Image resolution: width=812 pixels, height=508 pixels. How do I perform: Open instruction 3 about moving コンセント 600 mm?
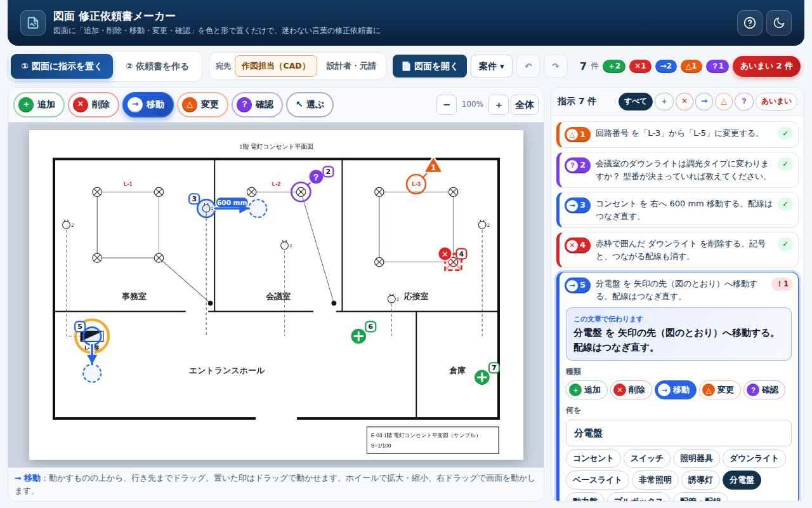[678, 210]
